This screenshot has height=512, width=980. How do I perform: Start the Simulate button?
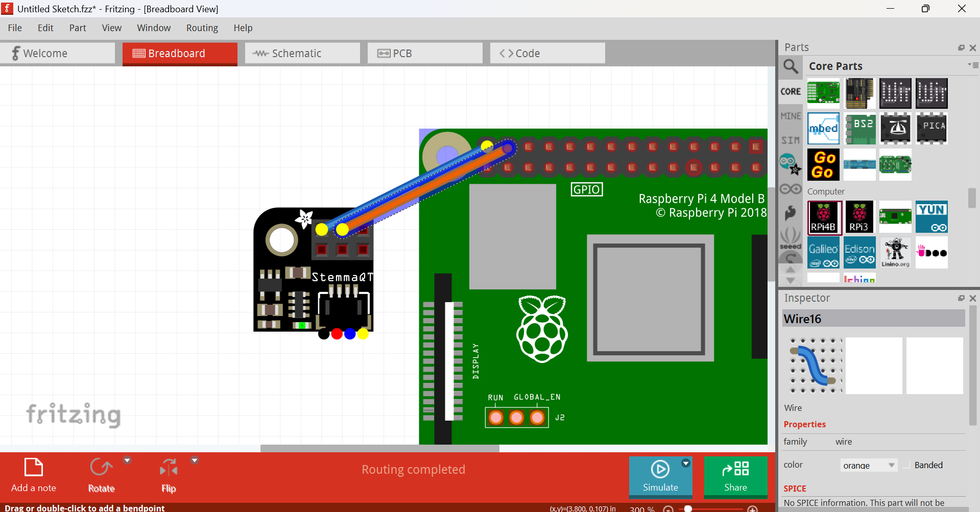pyautogui.click(x=660, y=476)
